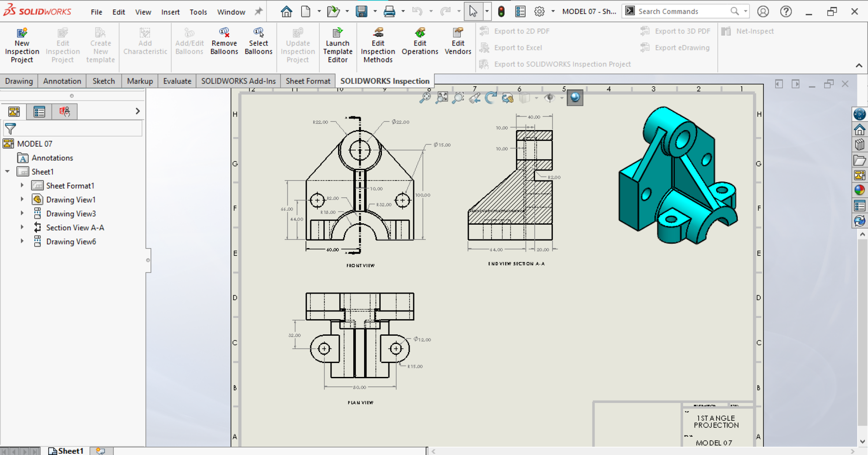Toggle the 3D shaded view sphere button
868x455 pixels.
(575, 98)
